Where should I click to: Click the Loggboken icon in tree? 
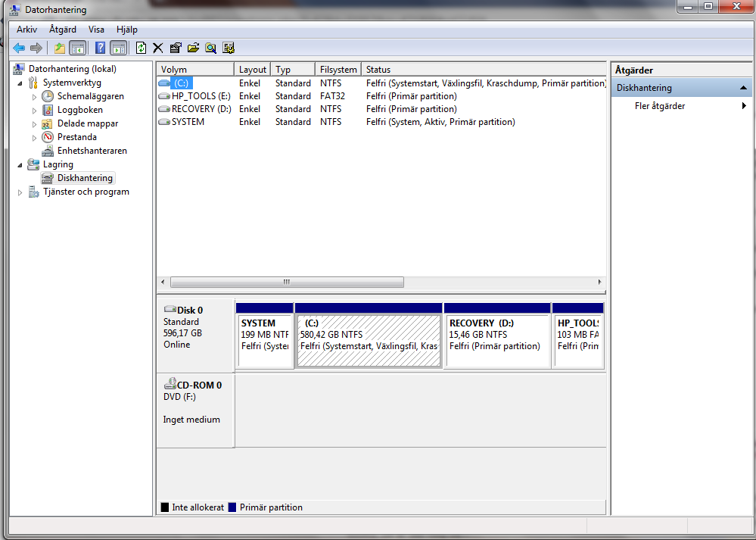(x=47, y=110)
